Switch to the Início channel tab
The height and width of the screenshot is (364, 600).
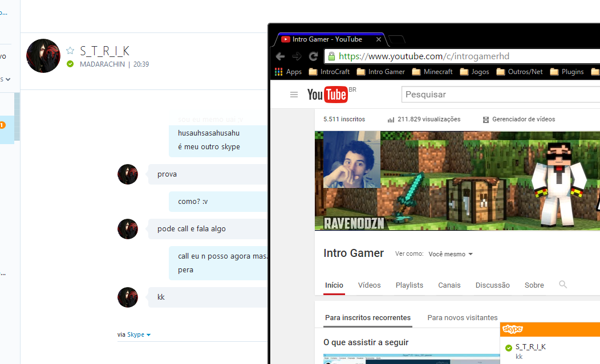(x=334, y=285)
